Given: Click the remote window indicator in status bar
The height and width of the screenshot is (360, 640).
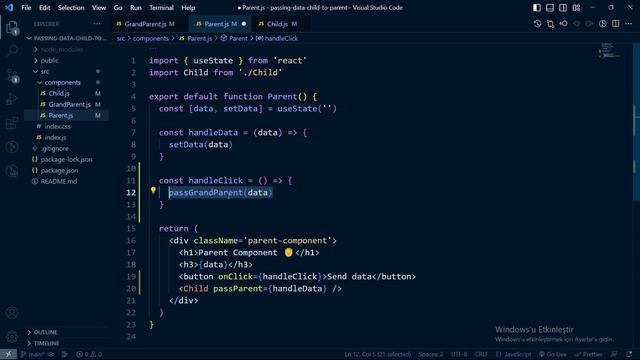Looking at the screenshot, I should point(8,354).
